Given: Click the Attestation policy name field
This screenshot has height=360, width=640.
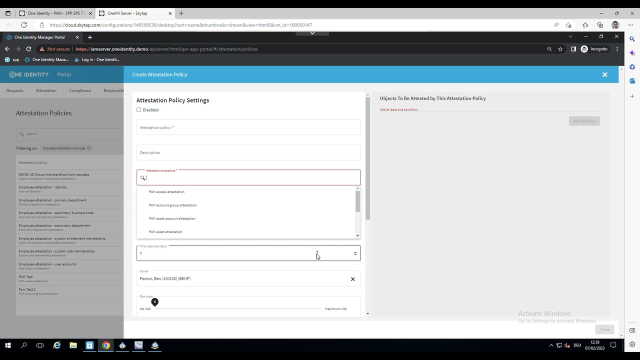Looking at the screenshot, I should (x=248, y=127).
